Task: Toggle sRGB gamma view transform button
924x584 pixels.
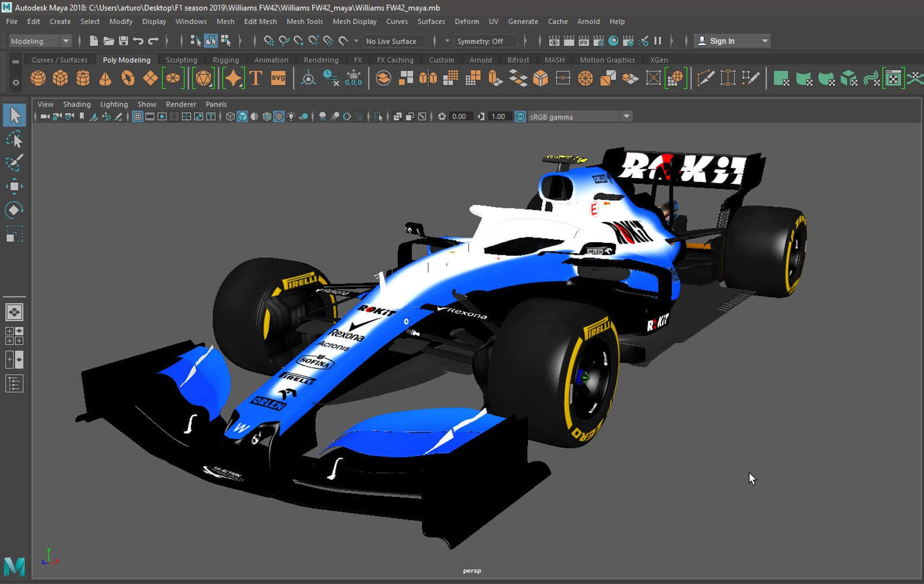Action: coord(520,116)
